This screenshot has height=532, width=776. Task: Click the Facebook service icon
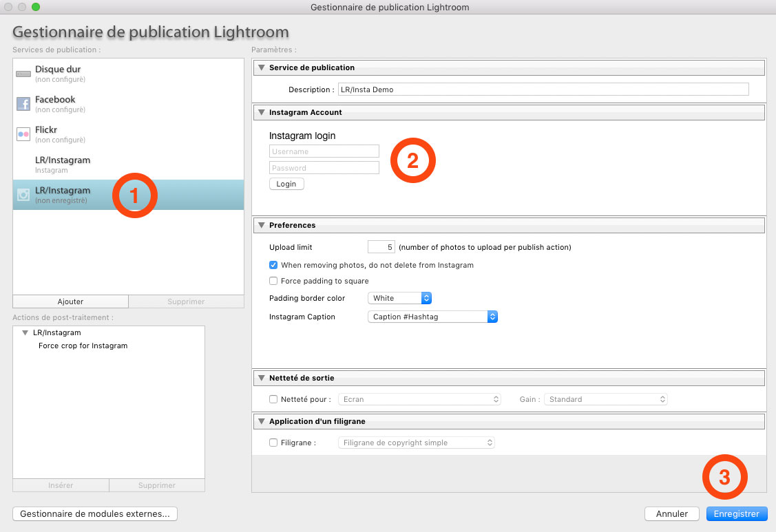click(x=23, y=104)
